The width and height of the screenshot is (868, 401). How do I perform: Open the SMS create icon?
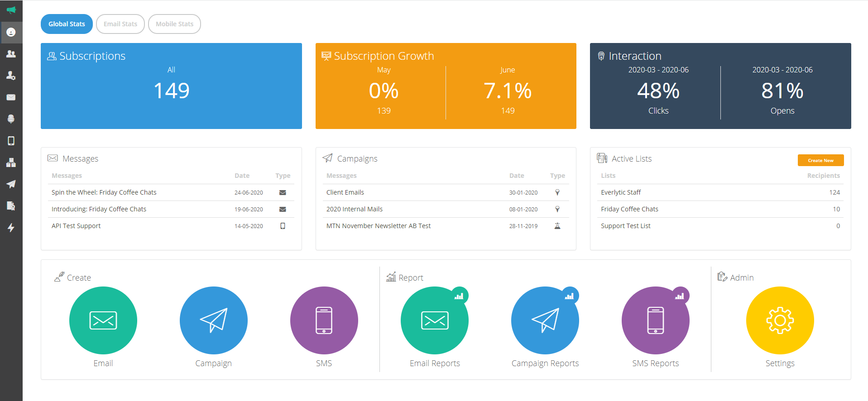click(x=324, y=320)
